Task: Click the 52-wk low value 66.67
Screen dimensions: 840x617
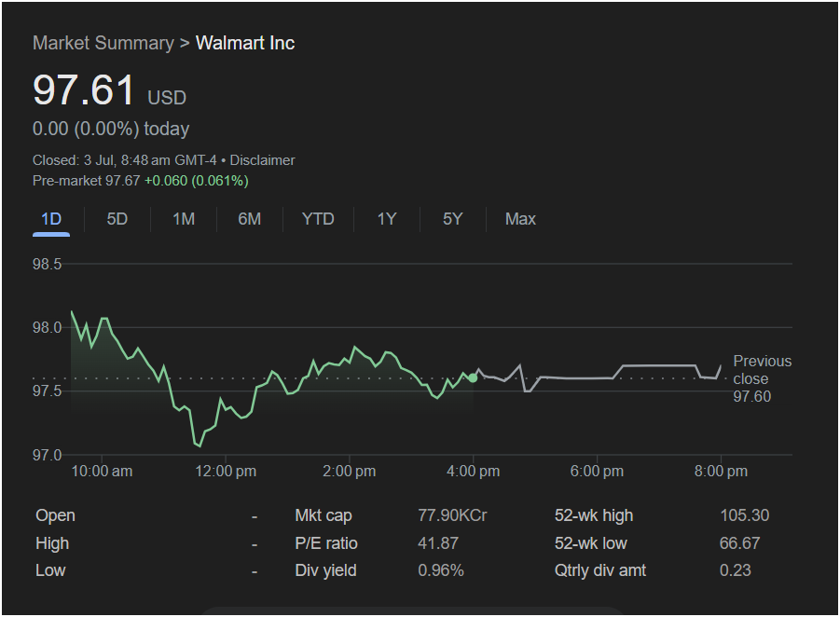Action: click(740, 543)
